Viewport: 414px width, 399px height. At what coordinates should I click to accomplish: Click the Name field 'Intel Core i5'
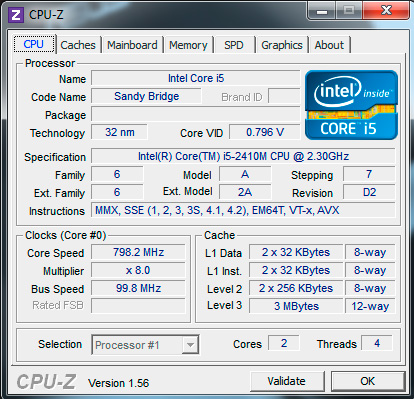196,78
